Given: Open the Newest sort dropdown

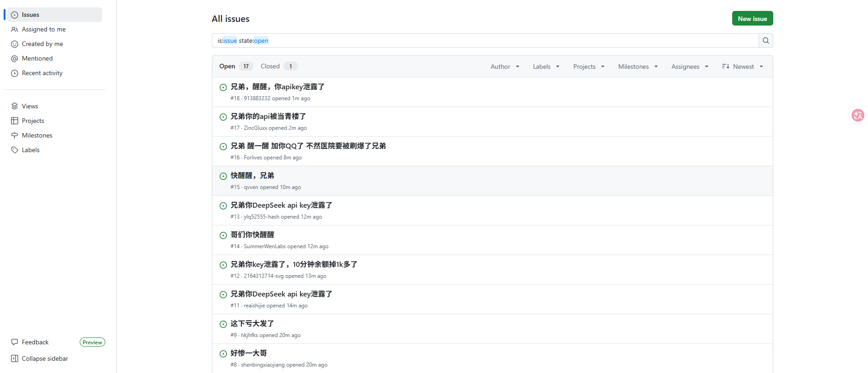Looking at the screenshot, I should pyautogui.click(x=742, y=66).
